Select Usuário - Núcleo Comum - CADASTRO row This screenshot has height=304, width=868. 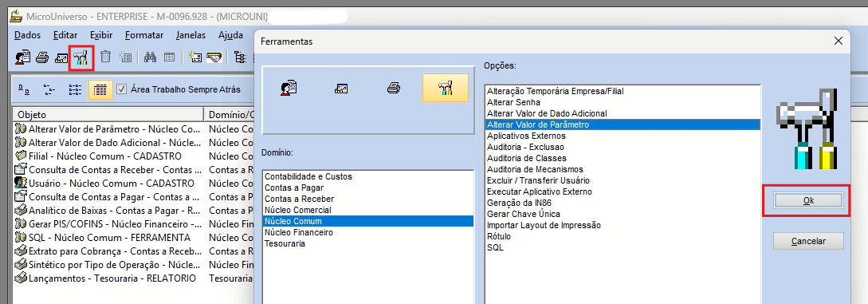tap(133, 184)
